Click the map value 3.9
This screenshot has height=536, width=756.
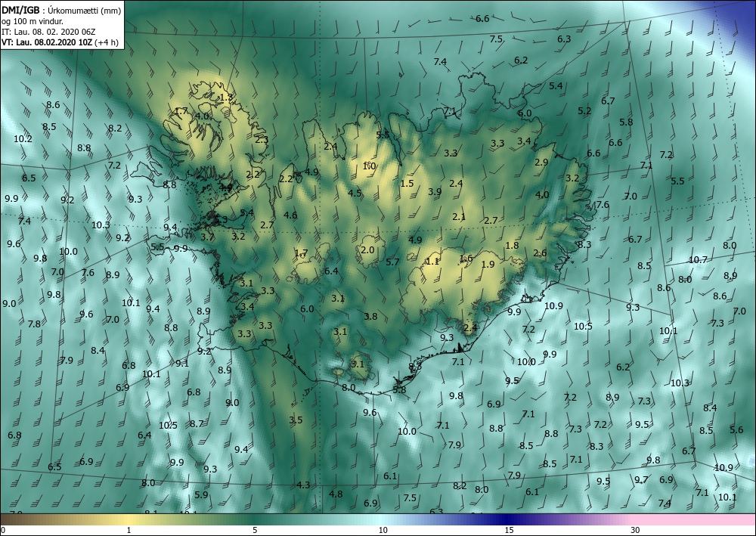tap(435, 191)
